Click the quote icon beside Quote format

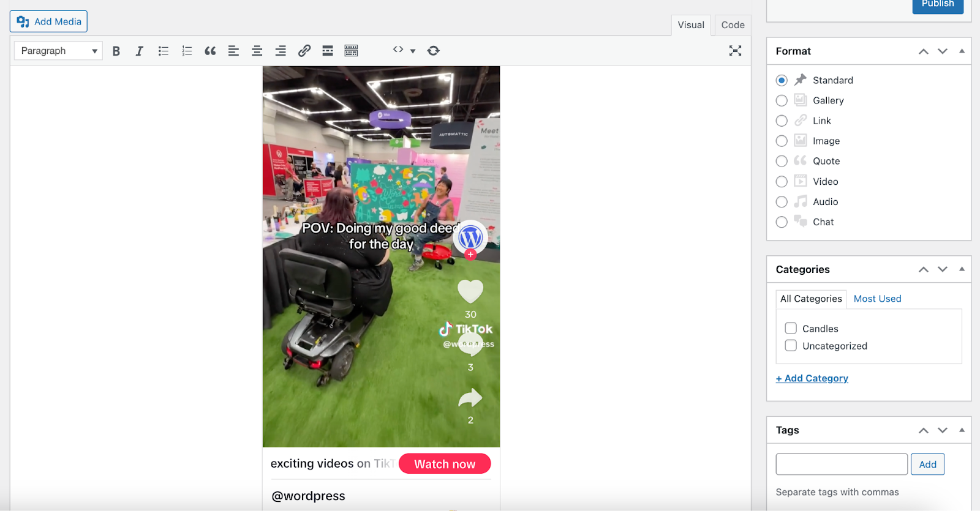pyautogui.click(x=801, y=160)
